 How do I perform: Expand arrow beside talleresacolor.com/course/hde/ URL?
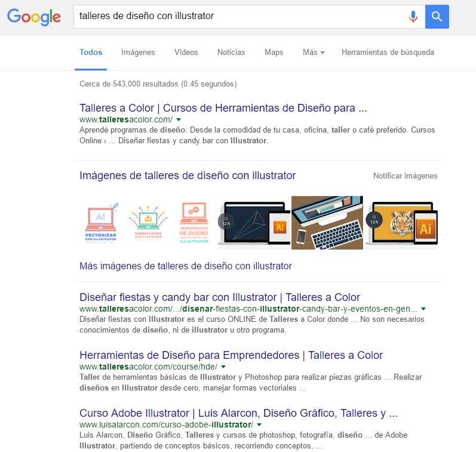click(x=223, y=367)
